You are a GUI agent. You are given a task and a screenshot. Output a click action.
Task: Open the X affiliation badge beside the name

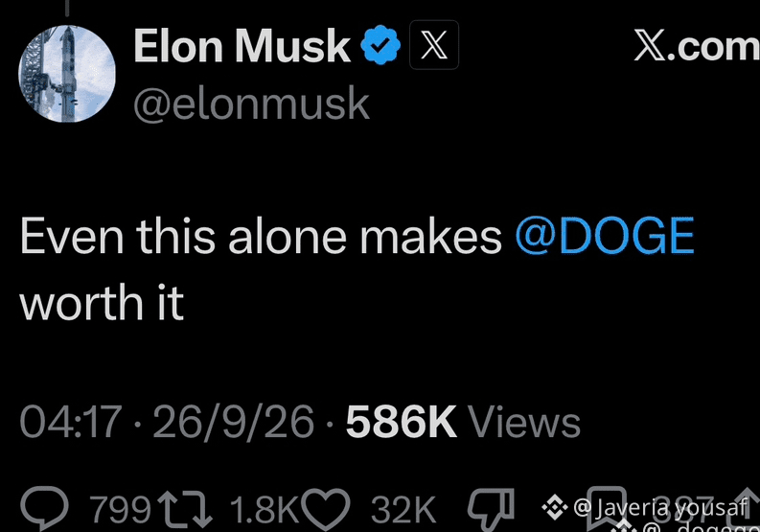point(434,45)
